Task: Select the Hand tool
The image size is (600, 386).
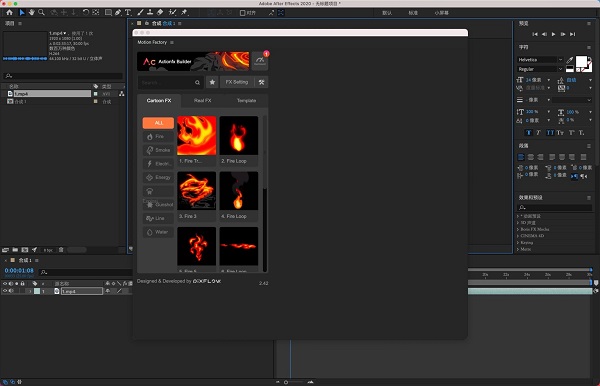Action: [31, 13]
